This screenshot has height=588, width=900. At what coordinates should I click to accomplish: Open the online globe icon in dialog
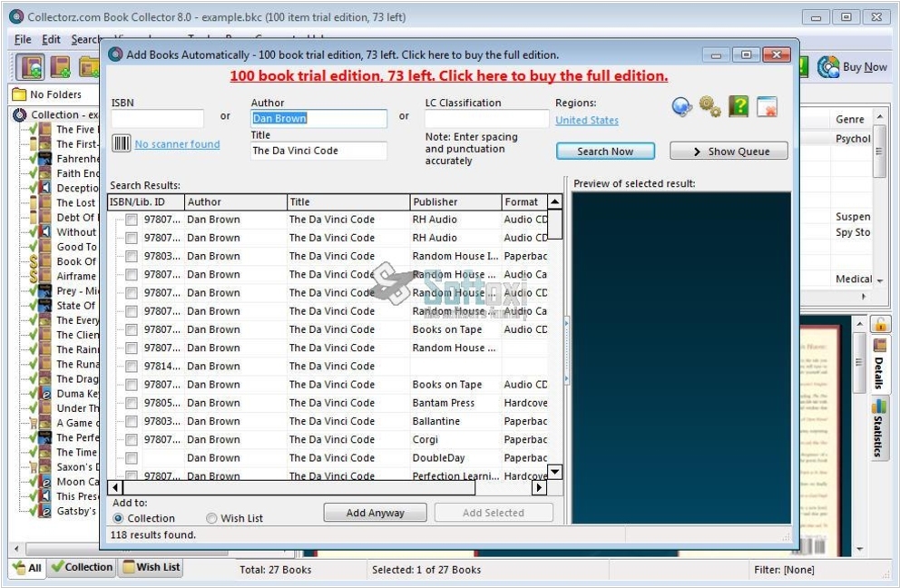pyautogui.click(x=681, y=107)
